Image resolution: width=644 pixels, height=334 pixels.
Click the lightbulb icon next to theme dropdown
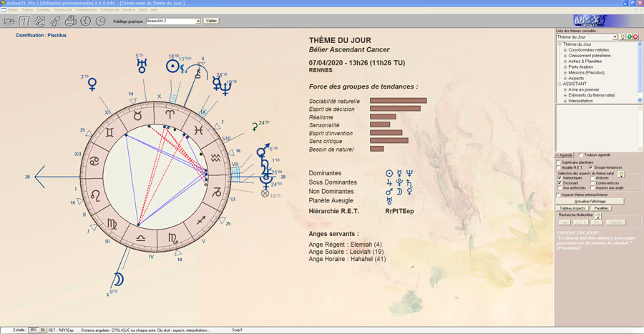pos(623,36)
